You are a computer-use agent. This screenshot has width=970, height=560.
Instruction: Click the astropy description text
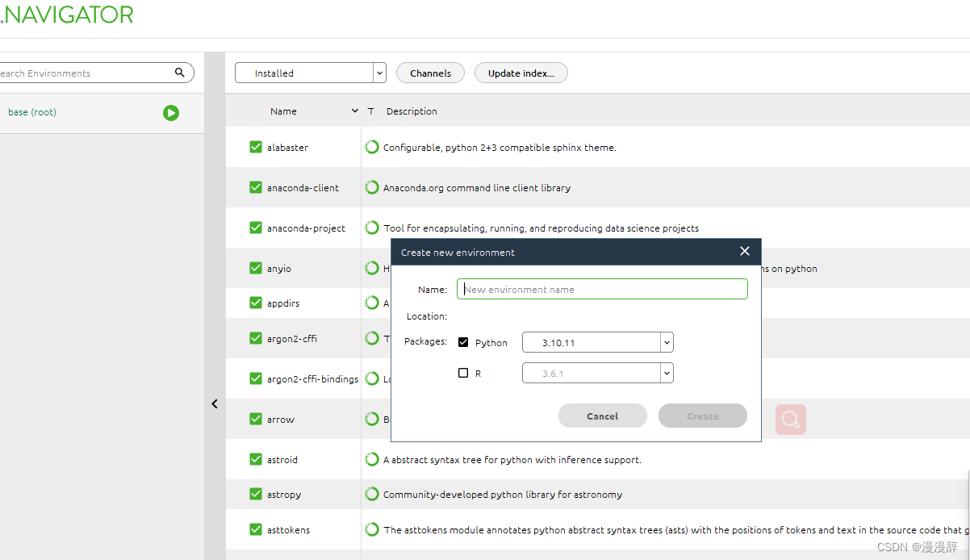pos(503,495)
